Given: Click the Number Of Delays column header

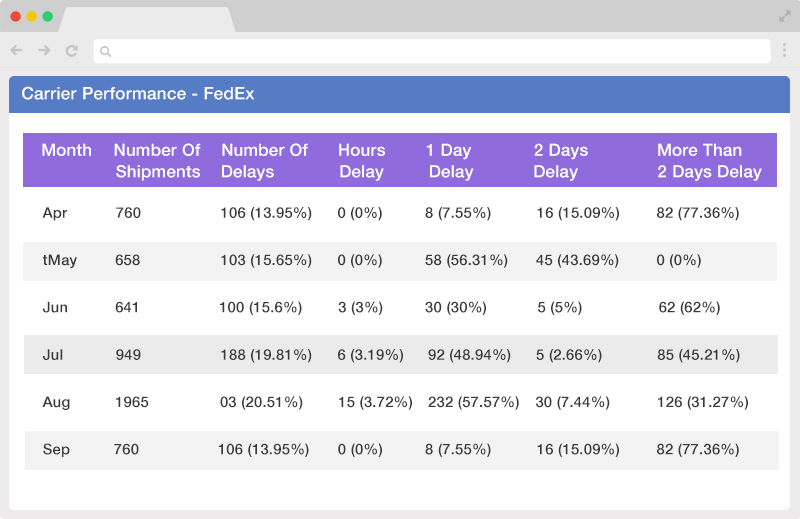Looking at the screenshot, I should click(x=264, y=161).
